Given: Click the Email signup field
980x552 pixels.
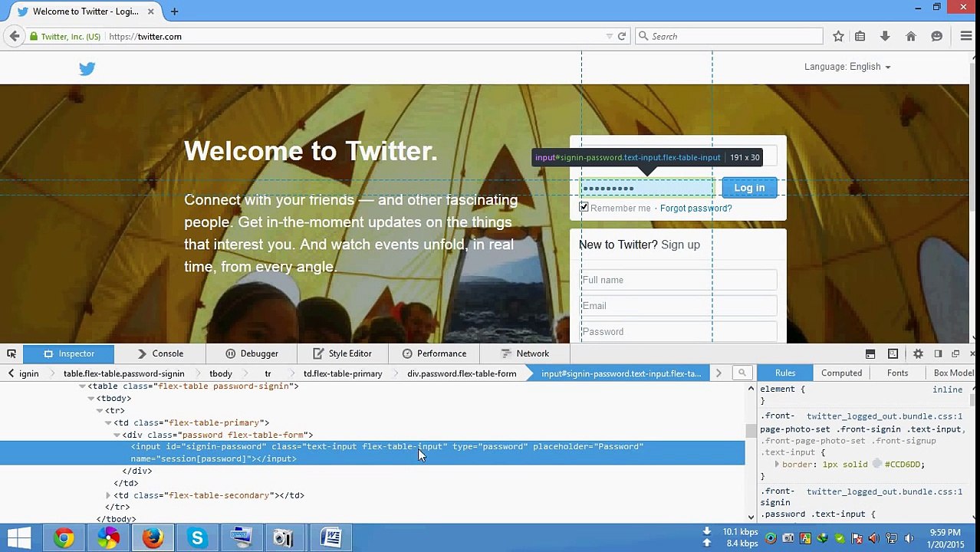Looking at the screenshot, I should (x=678, y=306).
